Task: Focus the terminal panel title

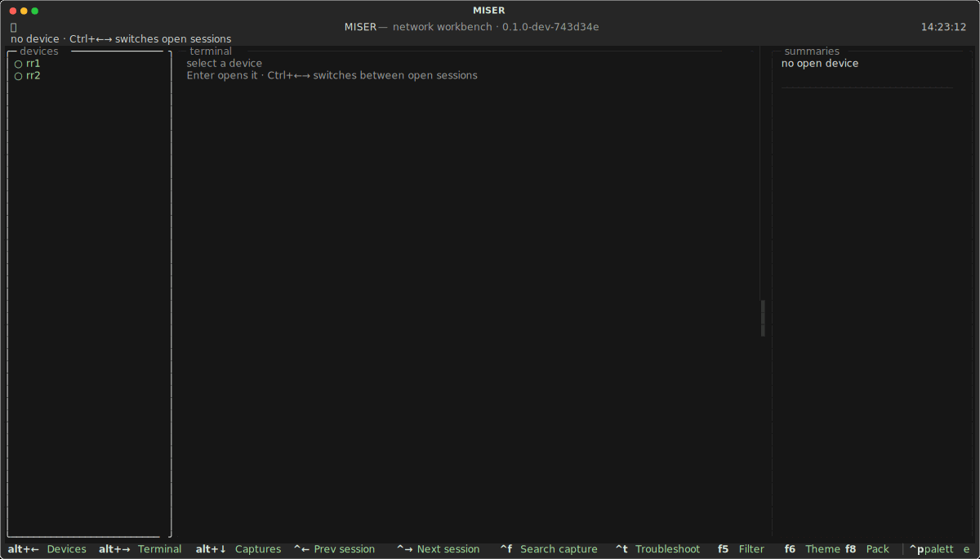Action: 211,51
